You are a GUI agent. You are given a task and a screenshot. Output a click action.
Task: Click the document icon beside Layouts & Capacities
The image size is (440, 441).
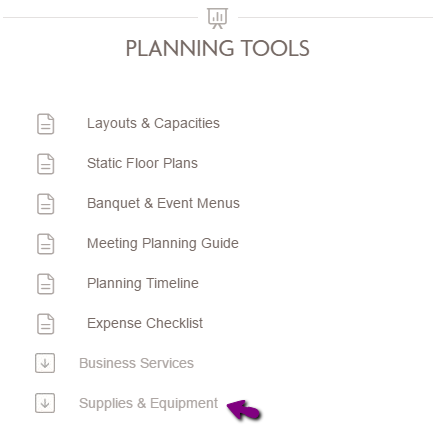tap(46, 124)
